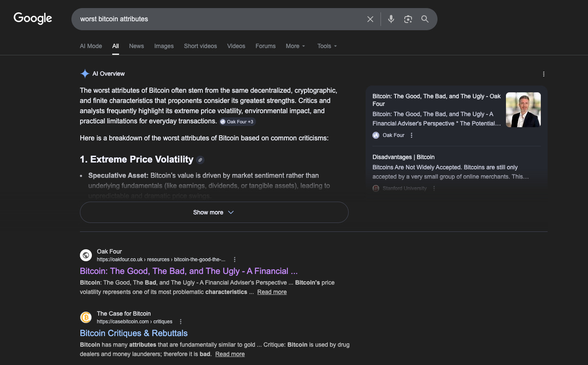Click the AI Overview heading text
The image size is (588, 365).
point(109,74)
